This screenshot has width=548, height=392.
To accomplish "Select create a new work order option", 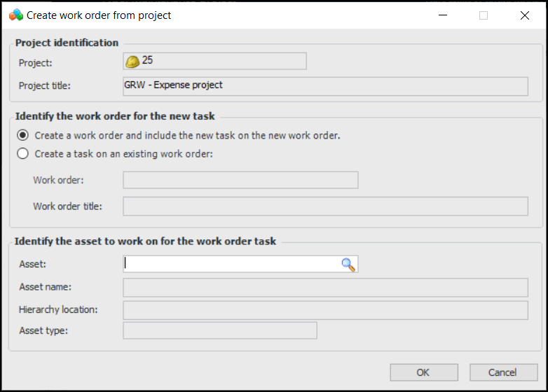I will pyautogui.click(x=23, y=136).
